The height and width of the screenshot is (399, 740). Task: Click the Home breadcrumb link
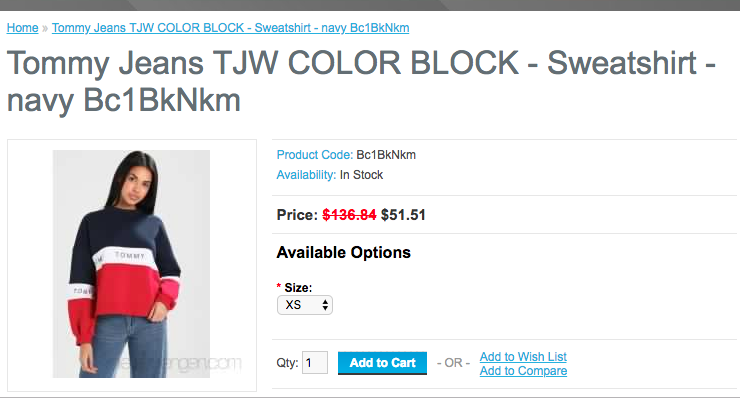click(x=22, y=28)
